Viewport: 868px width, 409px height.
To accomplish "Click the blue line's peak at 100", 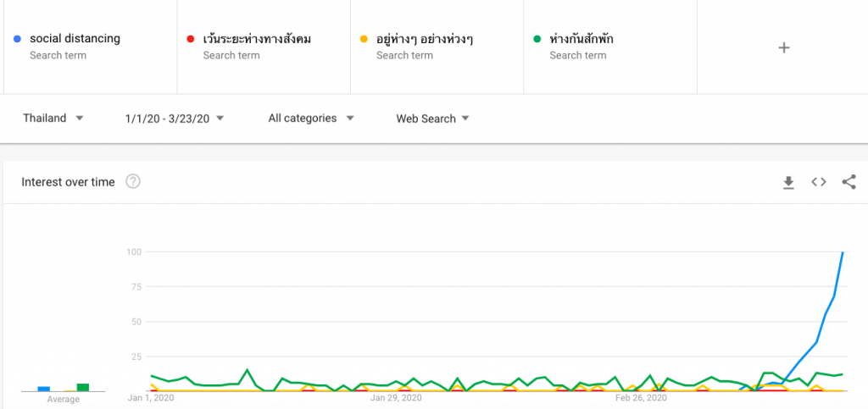I will 843,252.
